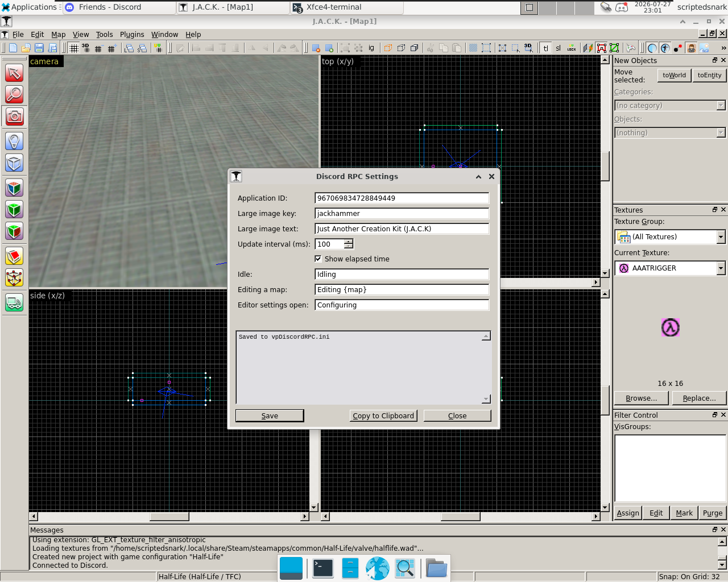Click the red-outlined selection mode icon
The width and height of the screenshot is (728, 582).
coord(601,48)
